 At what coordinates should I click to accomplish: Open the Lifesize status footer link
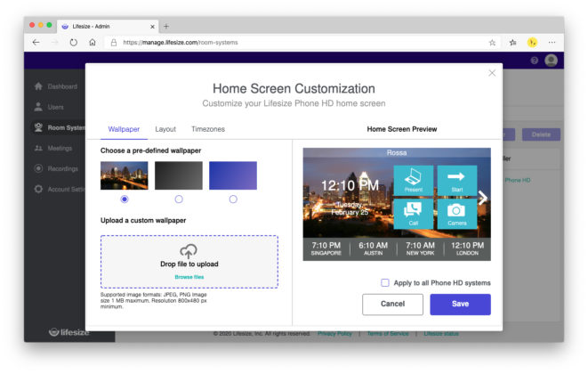[x=441, y=333]
